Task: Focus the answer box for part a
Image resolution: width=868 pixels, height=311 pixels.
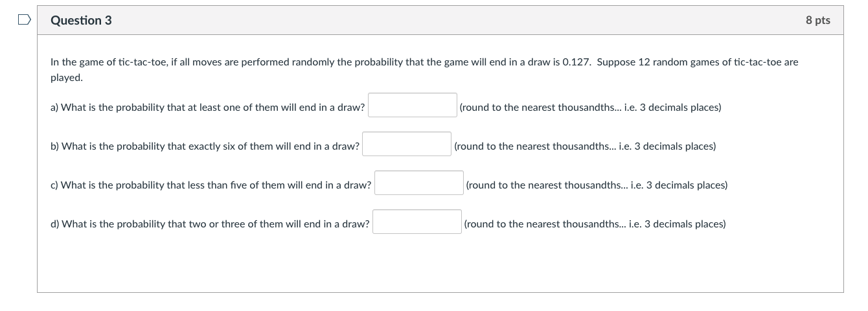Action: pyautogui.click(x=413, y=105)
